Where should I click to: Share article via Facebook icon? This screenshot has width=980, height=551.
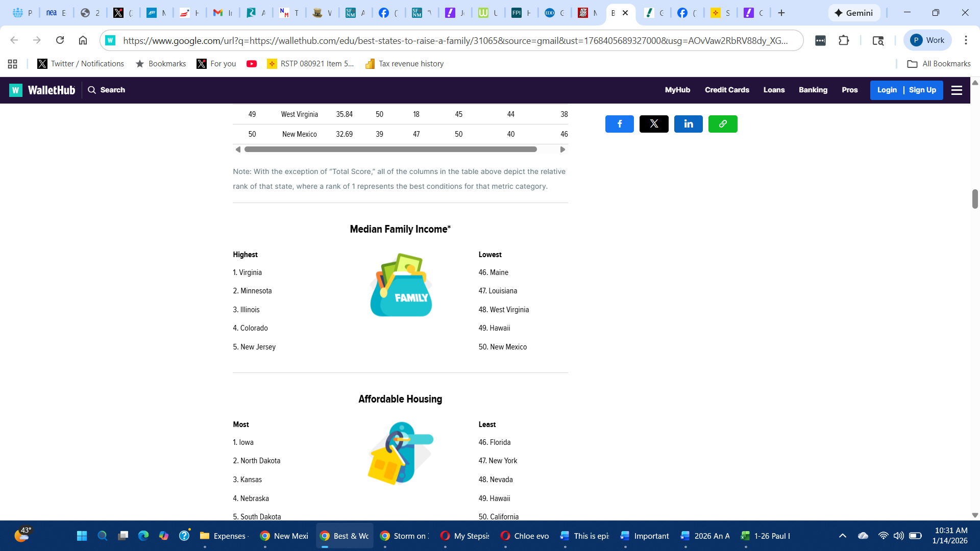pos(619,124)
